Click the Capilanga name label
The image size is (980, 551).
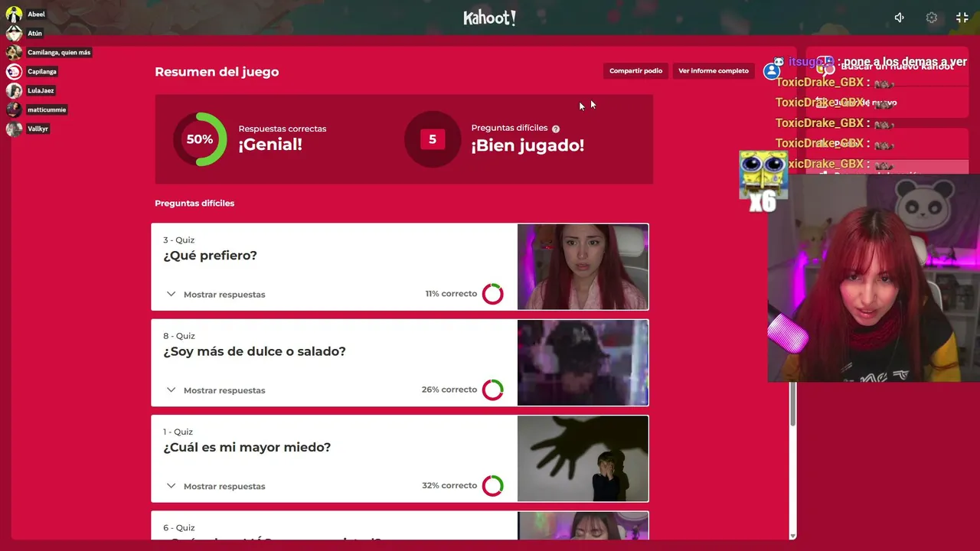click(42, 71)
